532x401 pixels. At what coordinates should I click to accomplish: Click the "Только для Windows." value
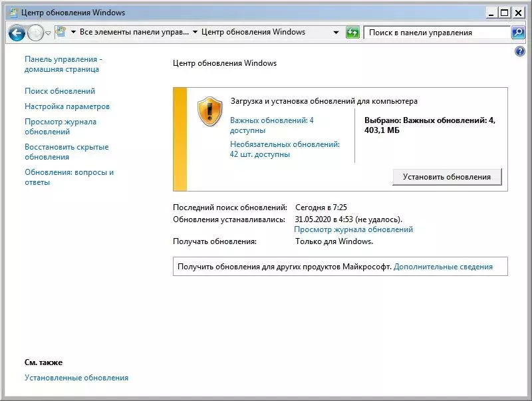click(334, 241)
